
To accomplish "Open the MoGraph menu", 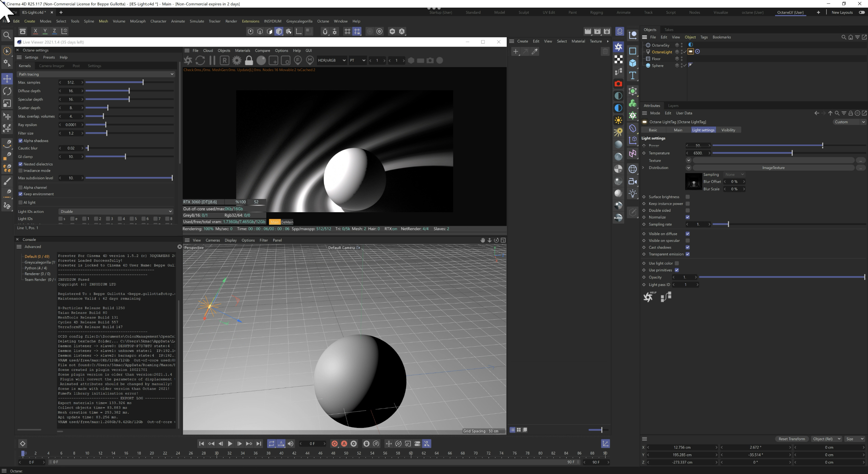I will 138,21.
